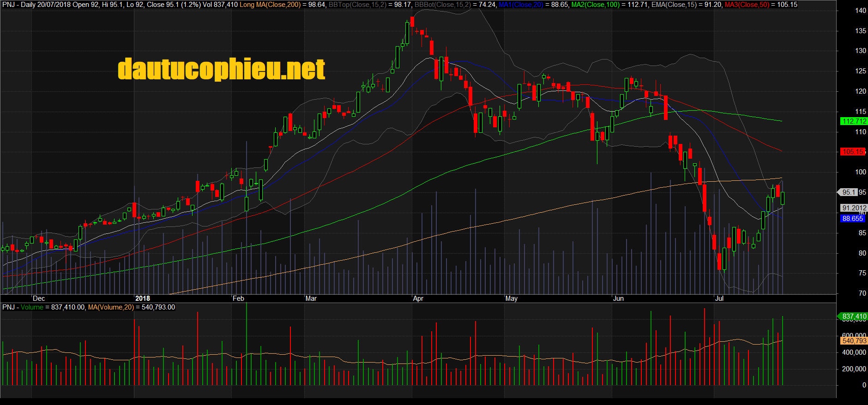Click the BBBot(Close,15,2) indicator label

click(442, 5)
